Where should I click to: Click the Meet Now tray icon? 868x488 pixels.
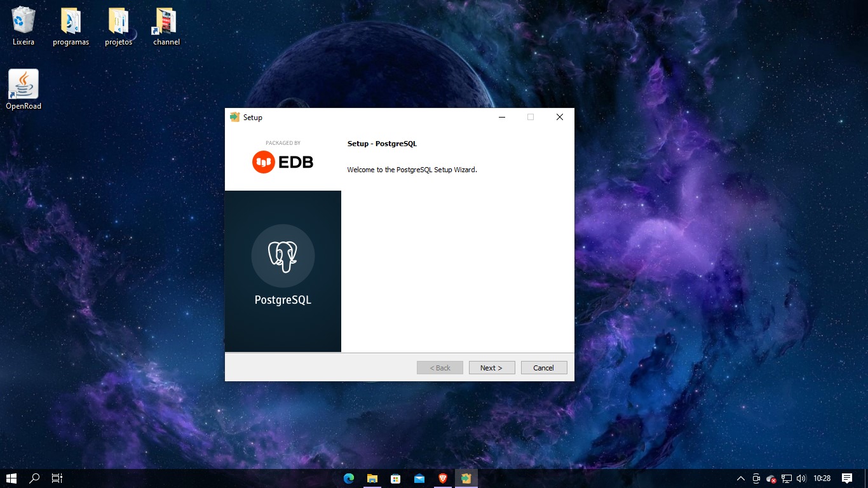756,478
